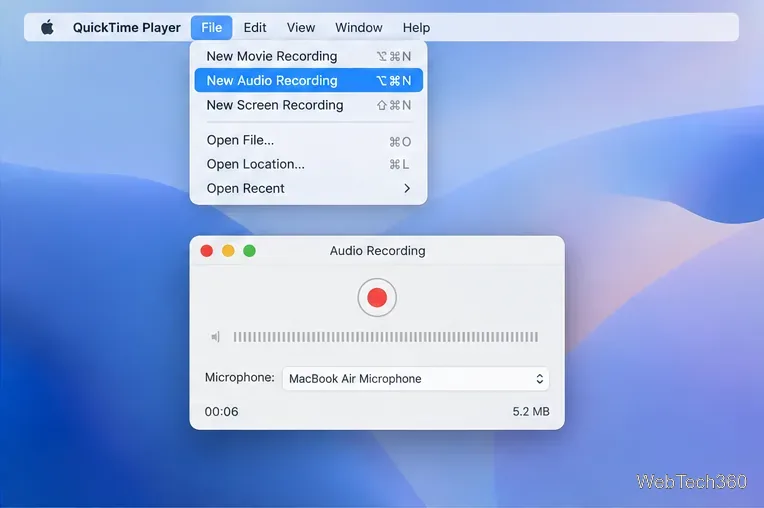Open the Window menu
The image size is (764, 508).
359,28
